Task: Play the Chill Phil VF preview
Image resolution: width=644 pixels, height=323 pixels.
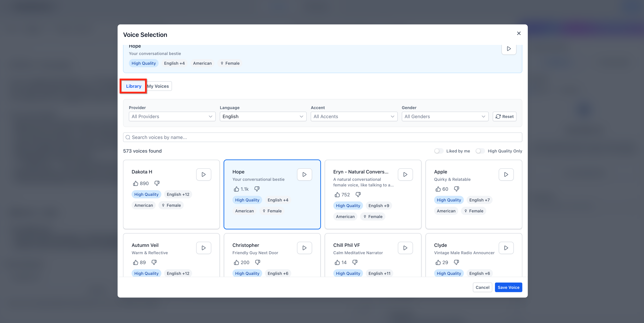Action: tap(405, 248)
